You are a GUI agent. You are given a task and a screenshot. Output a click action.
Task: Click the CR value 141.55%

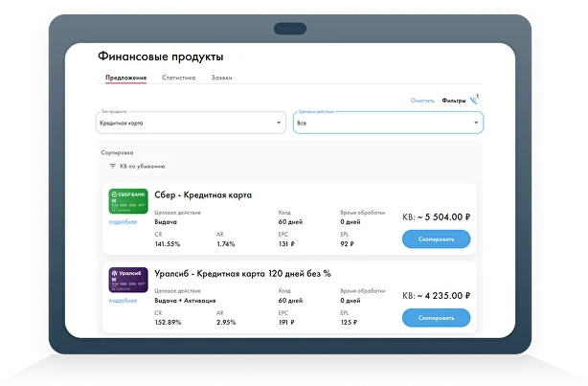(x=168, y=244)
